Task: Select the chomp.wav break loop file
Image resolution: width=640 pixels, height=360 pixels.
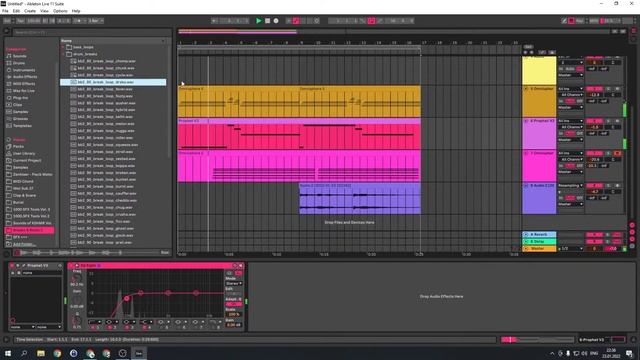Action: pos(106,61)
